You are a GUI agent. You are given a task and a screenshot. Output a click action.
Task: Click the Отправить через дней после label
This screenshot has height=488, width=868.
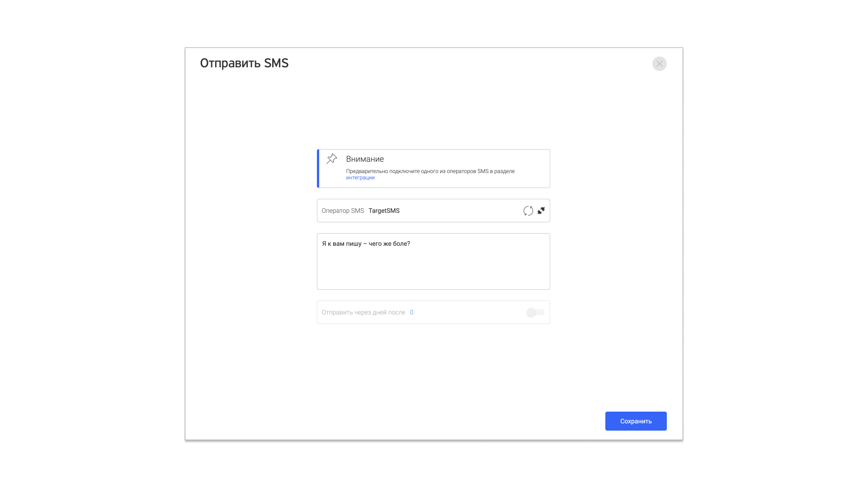click(363, 312)
